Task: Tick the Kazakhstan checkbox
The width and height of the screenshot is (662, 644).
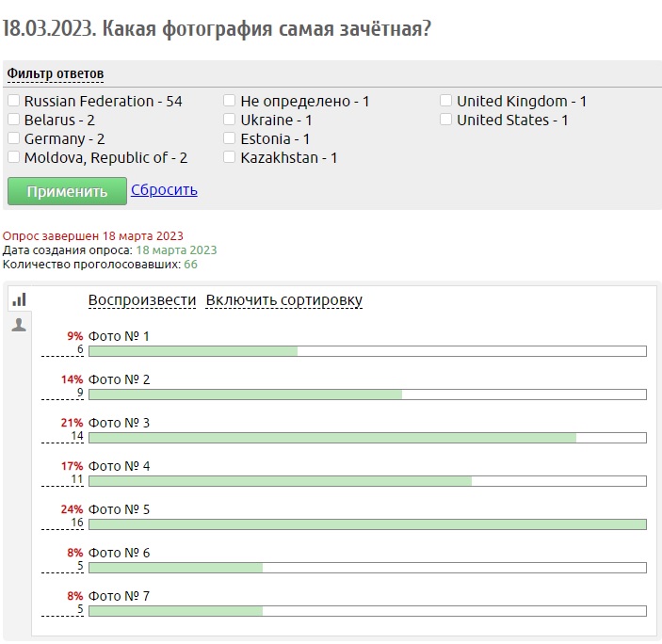Action: 230,157
